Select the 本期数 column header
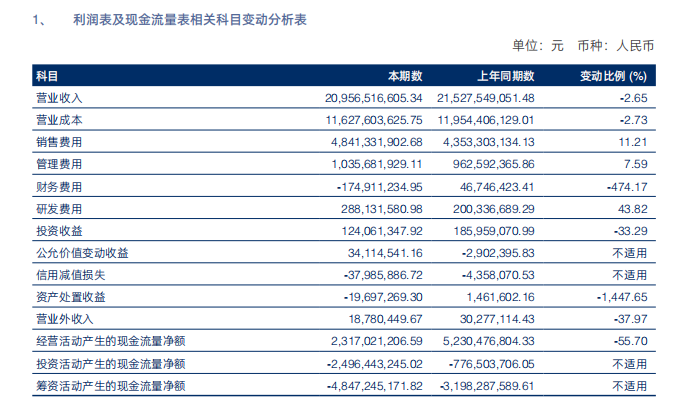 coord(405,76)
